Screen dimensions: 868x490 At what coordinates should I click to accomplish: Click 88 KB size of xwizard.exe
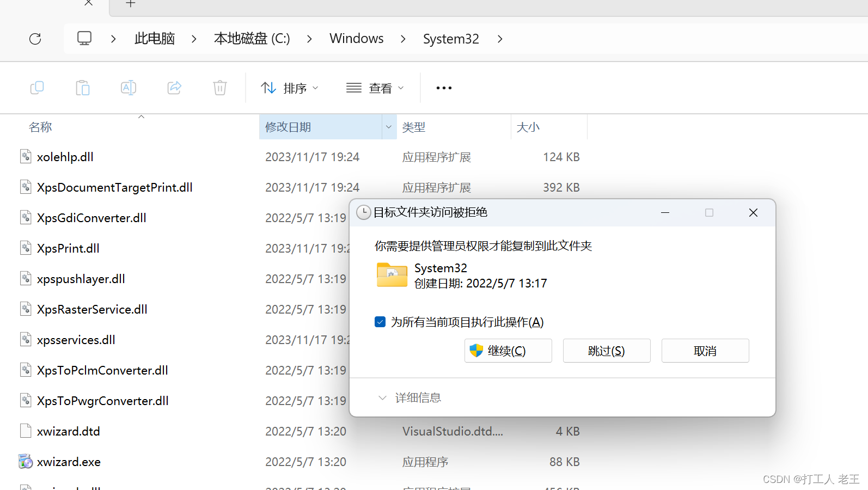[565, 462]
